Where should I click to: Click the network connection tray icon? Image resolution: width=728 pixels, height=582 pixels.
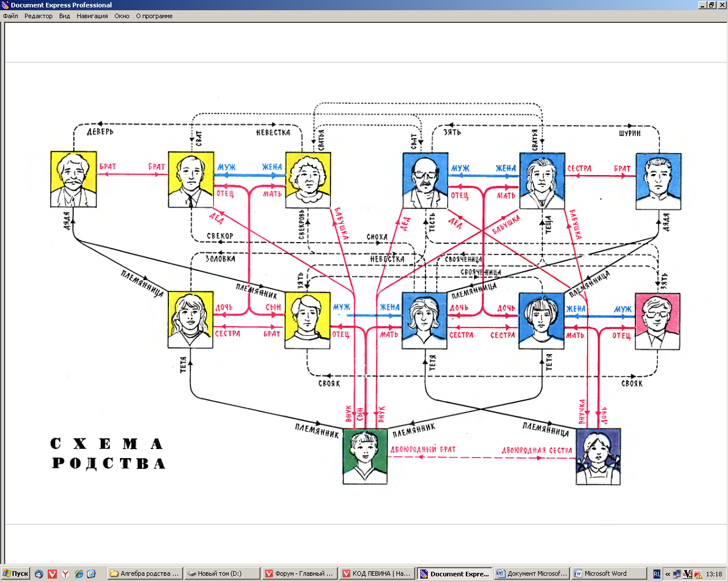tap(677, 573)
